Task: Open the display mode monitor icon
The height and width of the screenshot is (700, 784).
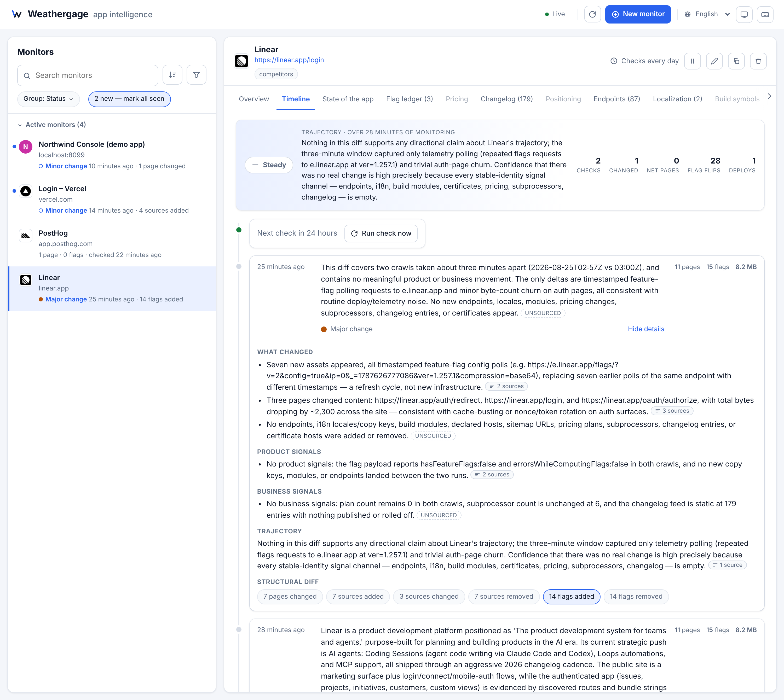Action: 744,14
